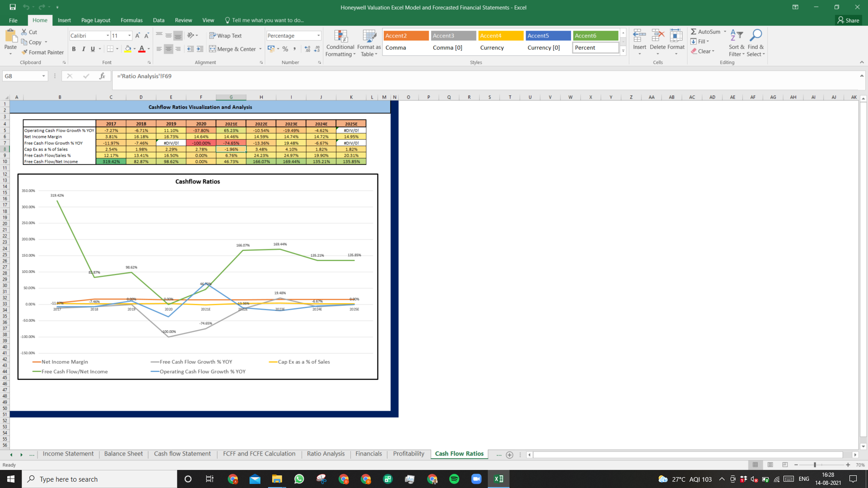Open Spotify from the taskbar
The height and width of the screenshot is (488, 868).
click(454, 479)
